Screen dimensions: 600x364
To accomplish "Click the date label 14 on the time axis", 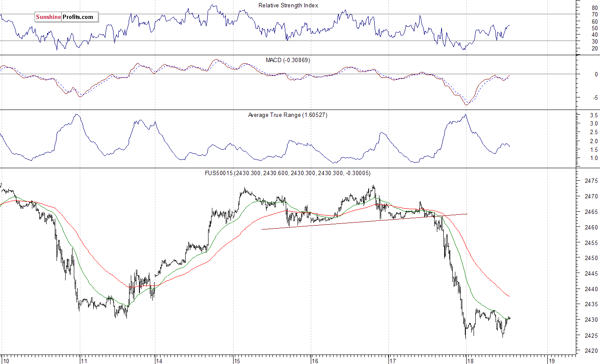I will tap(158, 361).
